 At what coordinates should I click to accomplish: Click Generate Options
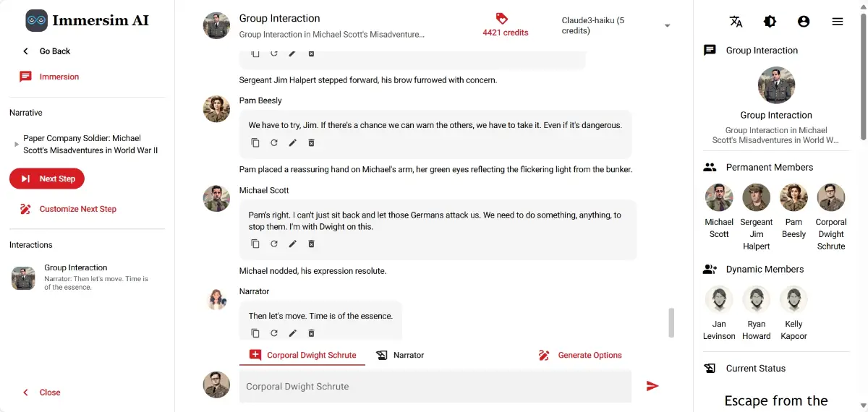coord(580,355)
